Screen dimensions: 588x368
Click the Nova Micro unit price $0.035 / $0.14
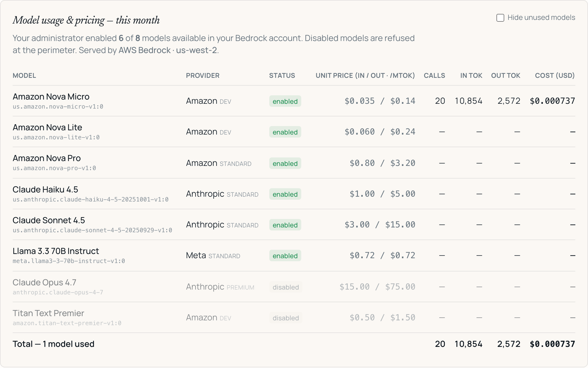coord(380,101)
